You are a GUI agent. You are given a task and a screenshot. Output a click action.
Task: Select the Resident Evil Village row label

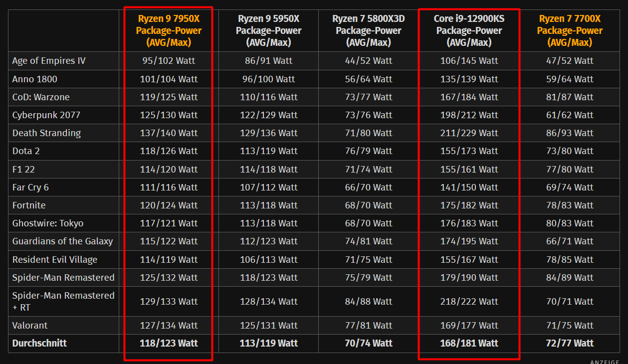coord(55,259)
